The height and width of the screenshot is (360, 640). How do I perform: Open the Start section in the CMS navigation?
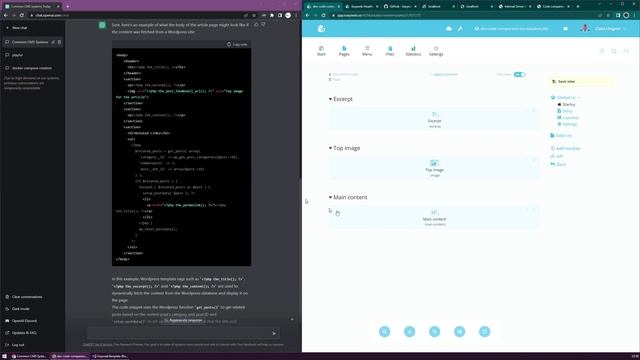[x=321, y=51]
